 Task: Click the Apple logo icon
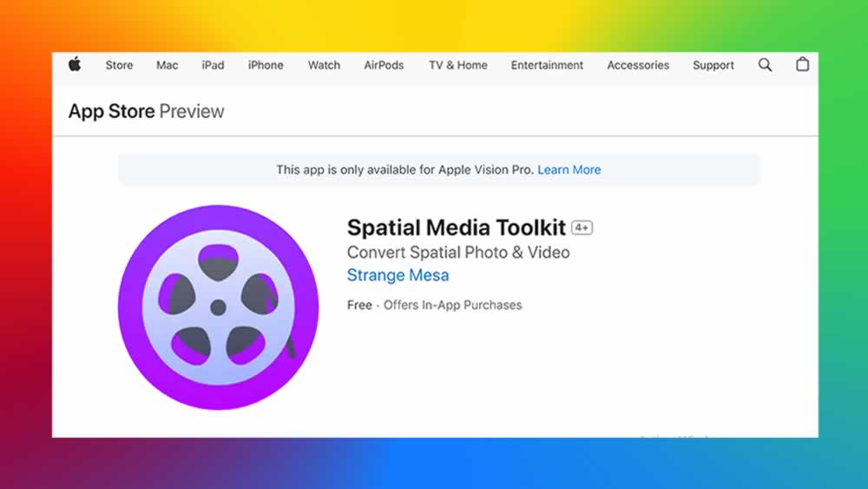[x=75, y=64]
